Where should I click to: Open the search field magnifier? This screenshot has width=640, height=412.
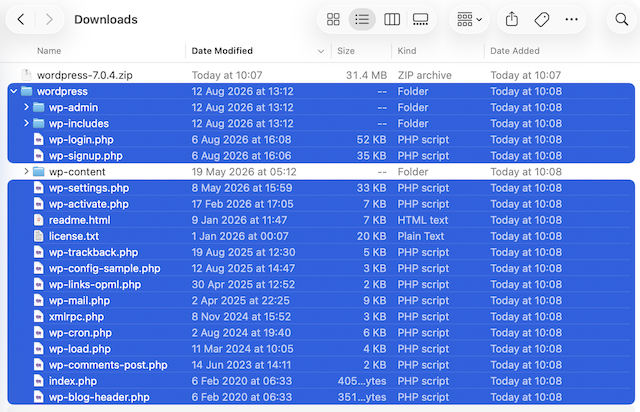coord(622,19)
